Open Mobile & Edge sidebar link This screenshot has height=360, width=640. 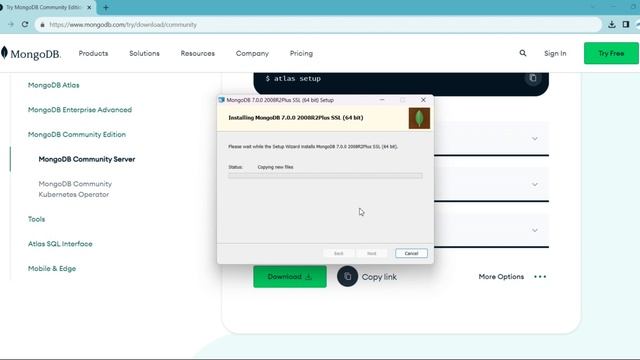pyautogui.click(x=52, y=269)
